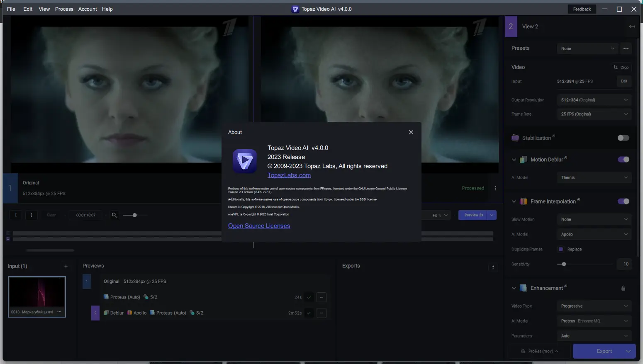Screen dimensions: 643x364
Task: Click the timecode field 00:01:18:07
Action: (x=86, y=215)
